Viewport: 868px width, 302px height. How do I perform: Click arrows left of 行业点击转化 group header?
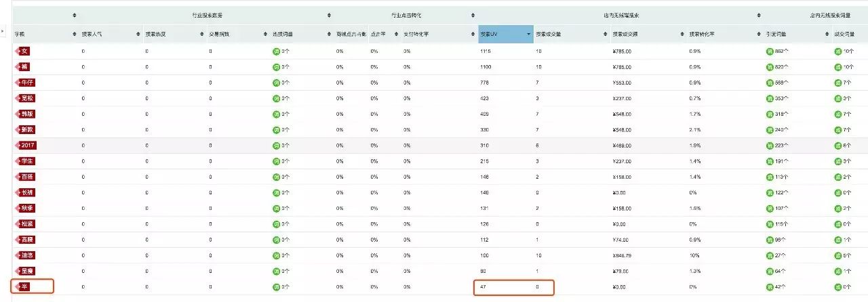coord(330,15)
